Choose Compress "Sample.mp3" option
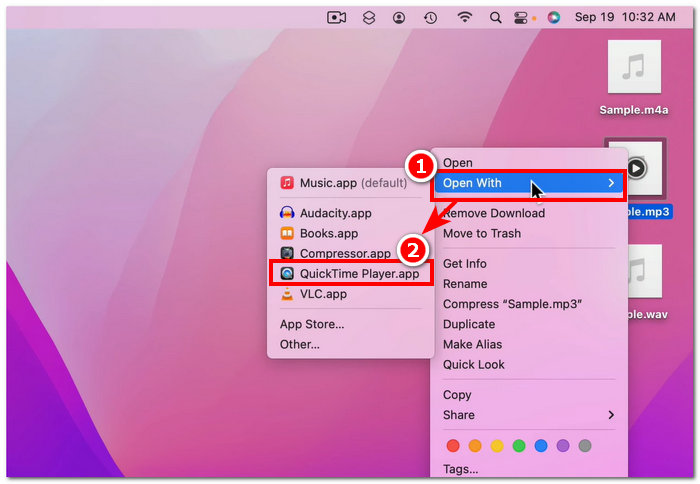700x484 pixels. point(513,304)
